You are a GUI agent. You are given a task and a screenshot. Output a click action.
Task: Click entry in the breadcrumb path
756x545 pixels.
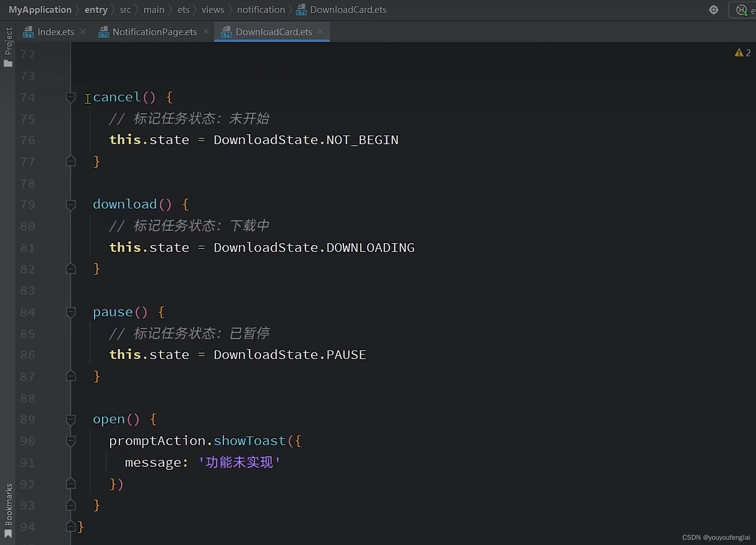pyautogui.click(x=96, y=10)
